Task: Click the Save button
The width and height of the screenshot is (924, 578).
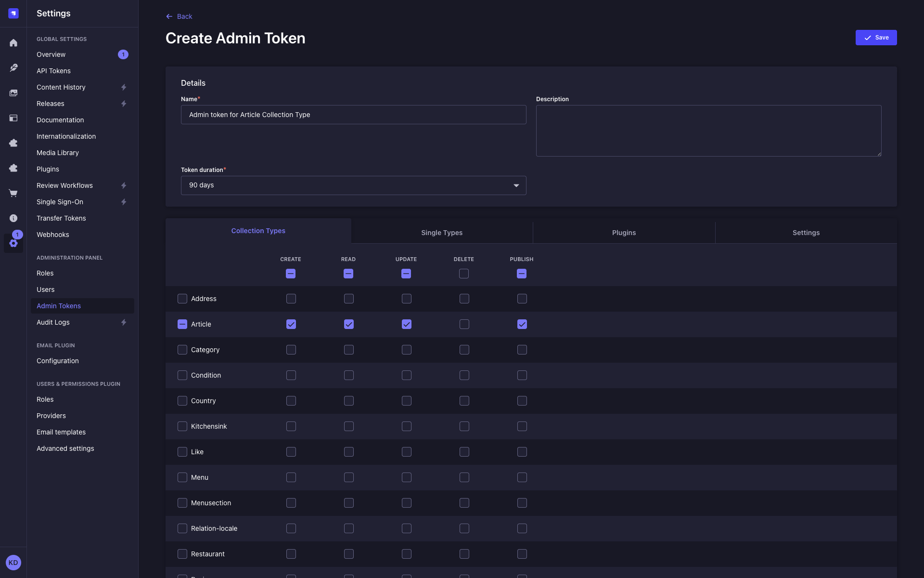Action: pos(876,37)
